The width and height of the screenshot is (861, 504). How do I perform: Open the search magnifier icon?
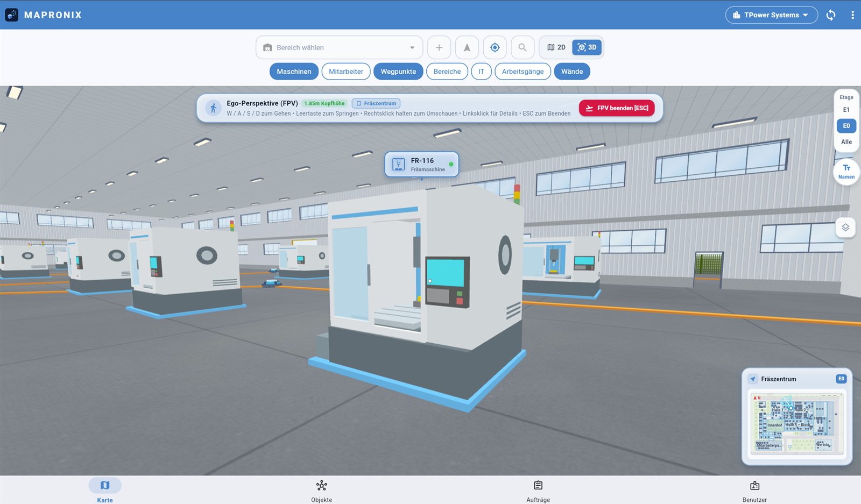tap(523, 47)
